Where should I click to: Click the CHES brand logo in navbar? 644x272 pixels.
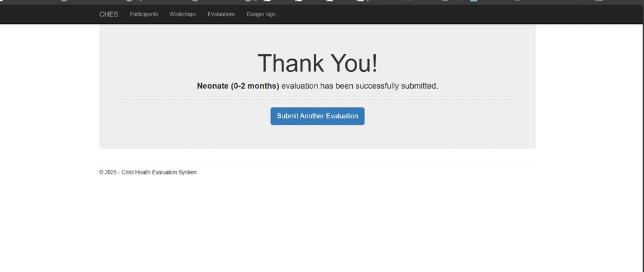(108, 14)
